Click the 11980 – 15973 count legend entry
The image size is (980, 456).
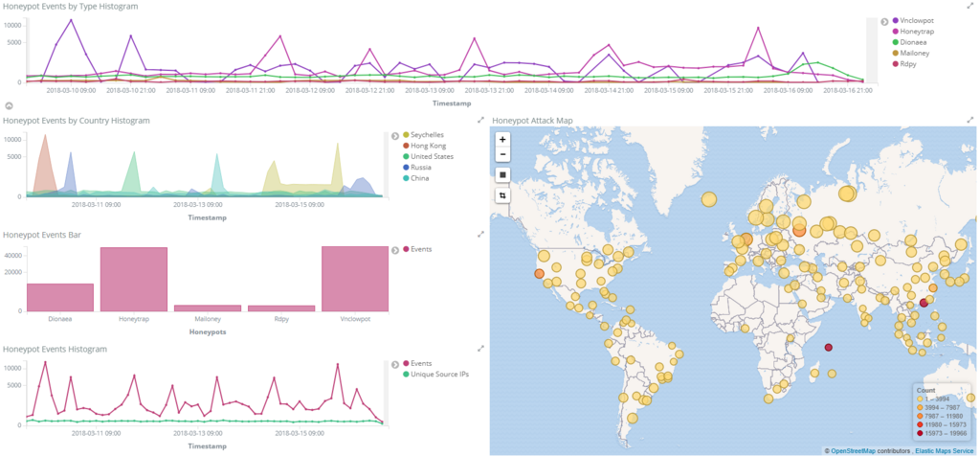(x=943, y=424)
